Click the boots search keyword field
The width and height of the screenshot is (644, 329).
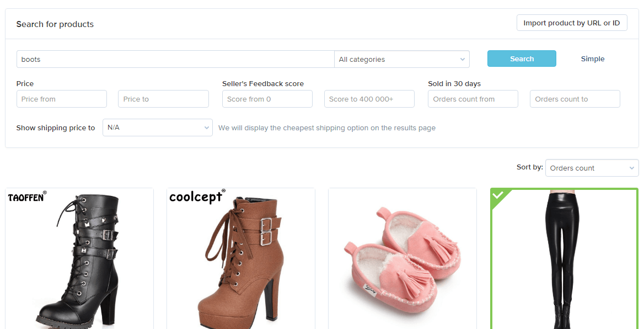(x=175, y=59)
